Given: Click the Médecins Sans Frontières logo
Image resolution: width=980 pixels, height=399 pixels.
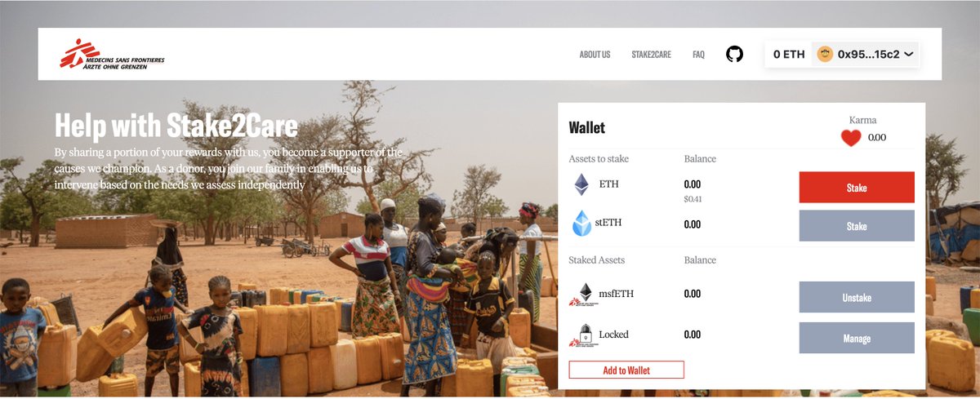Looking at the screenshot, I should [x=111, y=55].
